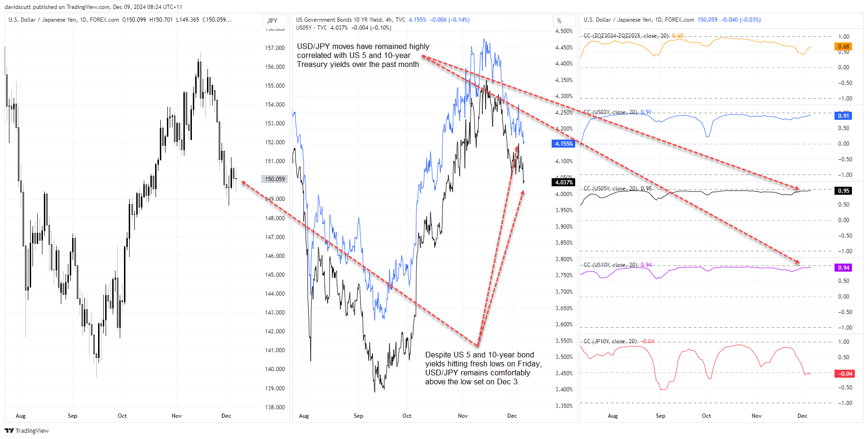Select the CC US10Y indicator legend

click(x=617, y=265)
